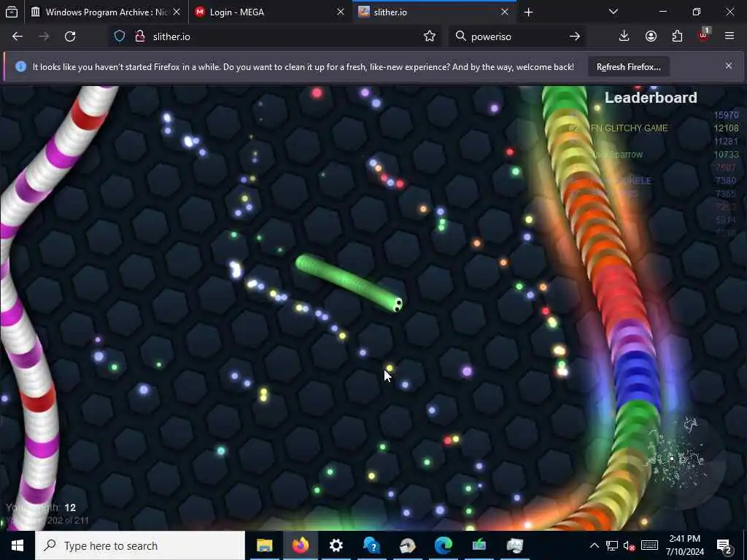
Task: Click the leaderboard score 10733
Action: point(726,155)
